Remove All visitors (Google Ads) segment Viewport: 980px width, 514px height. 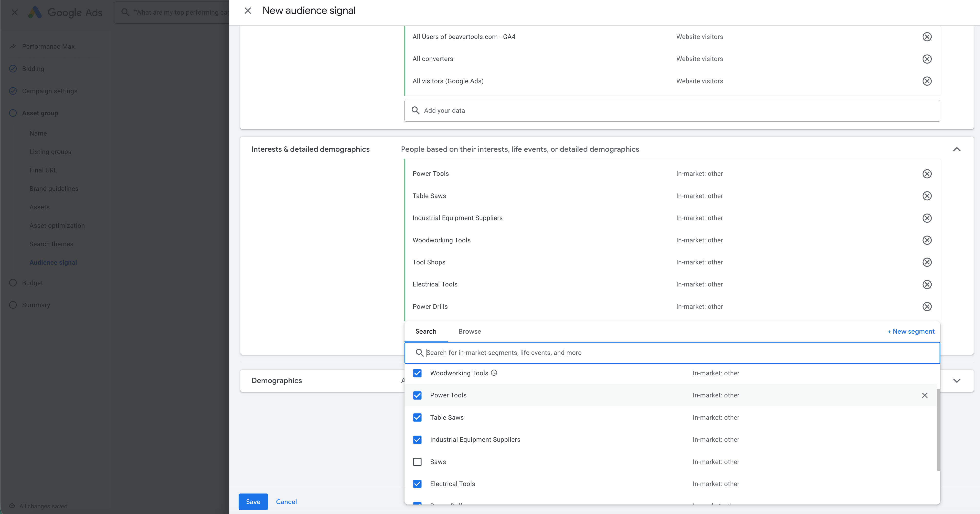coord(927,81)
